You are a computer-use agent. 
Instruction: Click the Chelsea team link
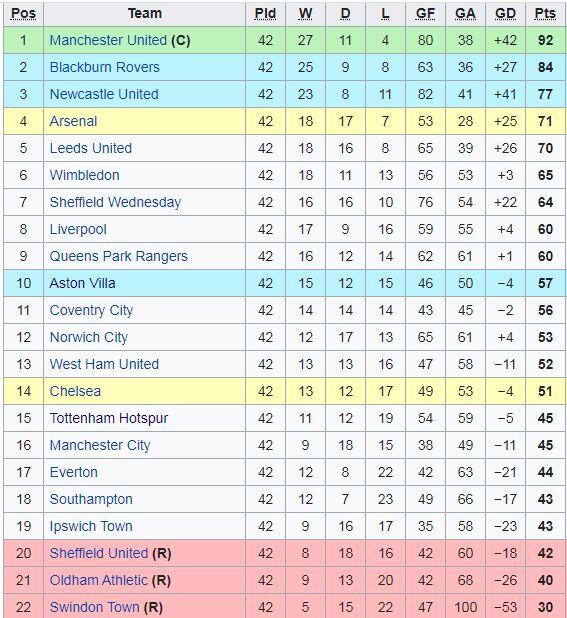click(75, 391)
